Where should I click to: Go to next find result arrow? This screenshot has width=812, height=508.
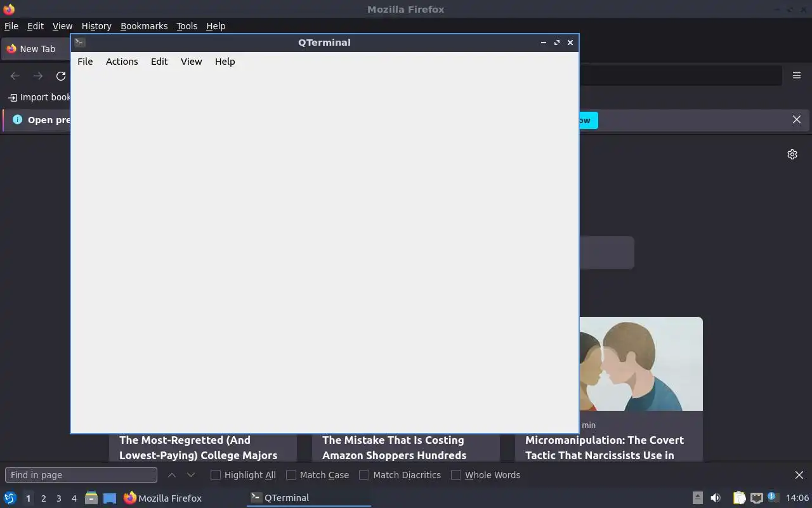click(191, 475)
